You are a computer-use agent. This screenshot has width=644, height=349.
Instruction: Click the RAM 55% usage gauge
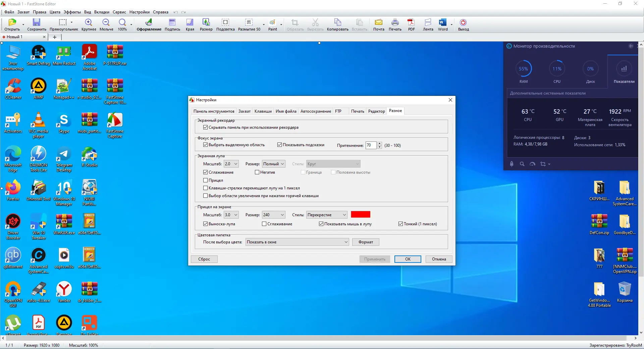523,69
